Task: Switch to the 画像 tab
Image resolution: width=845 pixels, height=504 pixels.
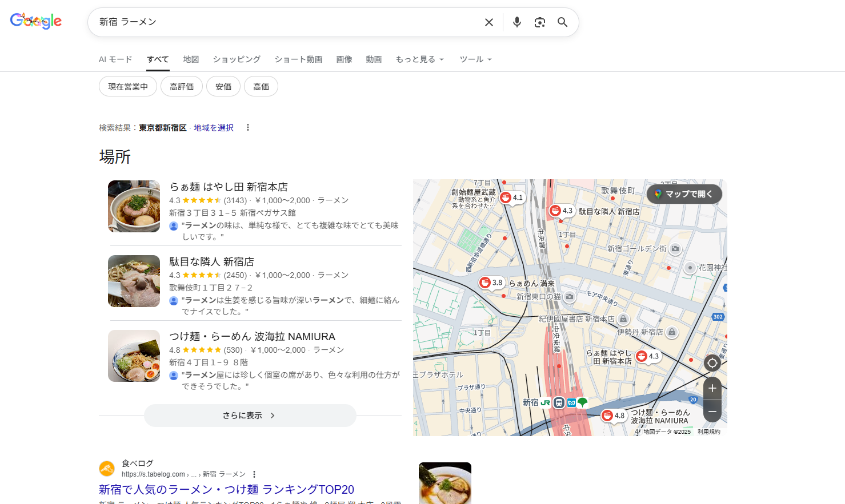Action: pos(344,59)
